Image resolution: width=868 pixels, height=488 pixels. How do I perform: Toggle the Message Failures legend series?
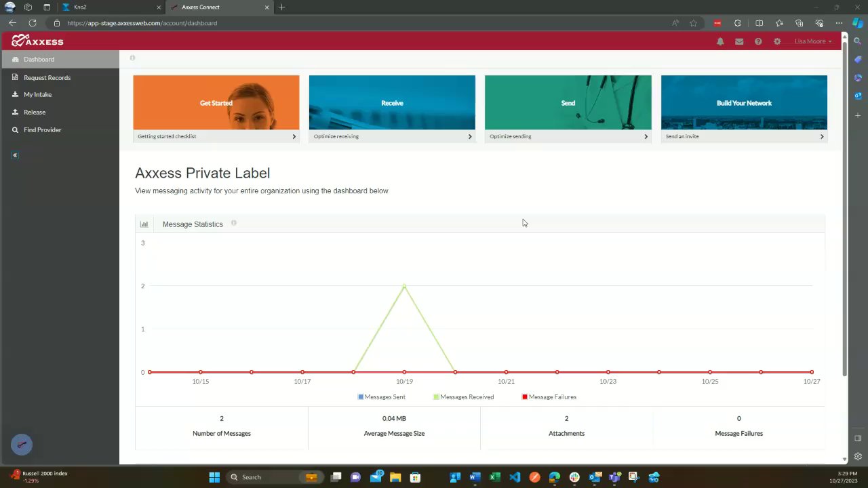(549, 396)
